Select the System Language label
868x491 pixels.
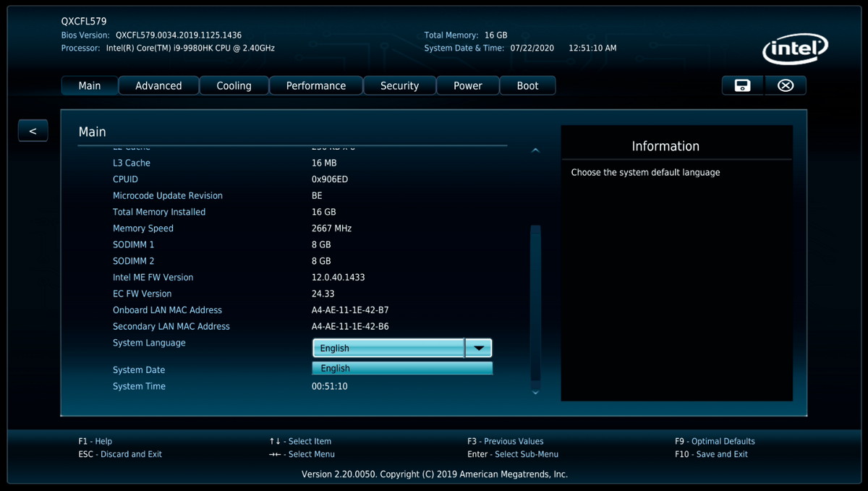pos(149,343)
